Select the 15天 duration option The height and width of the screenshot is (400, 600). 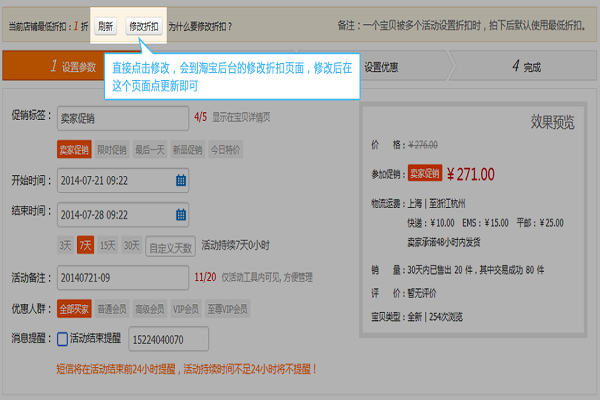point(108,245)
